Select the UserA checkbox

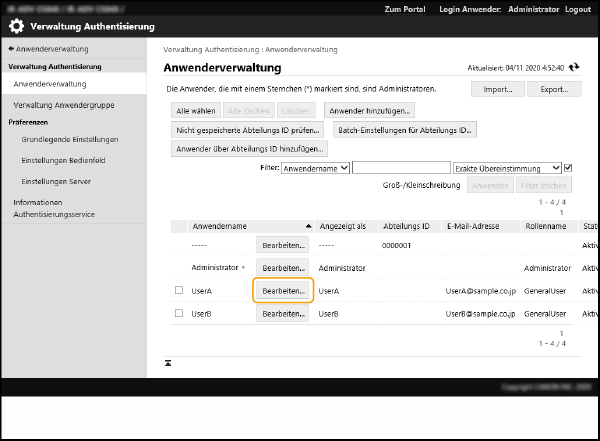(179, 291)
